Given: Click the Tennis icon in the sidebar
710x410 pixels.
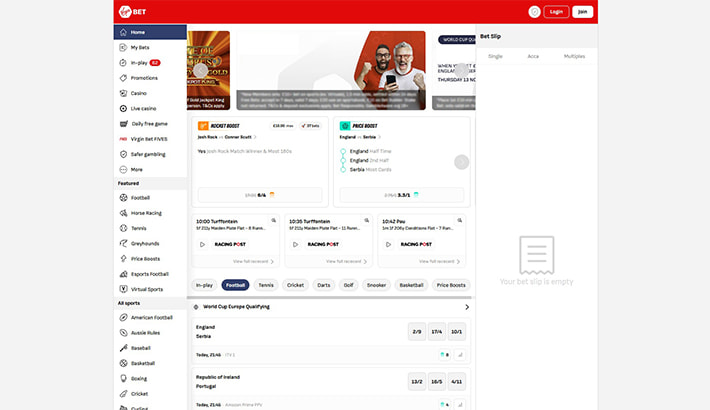Looking at the screenshot, I should [123, 228].
